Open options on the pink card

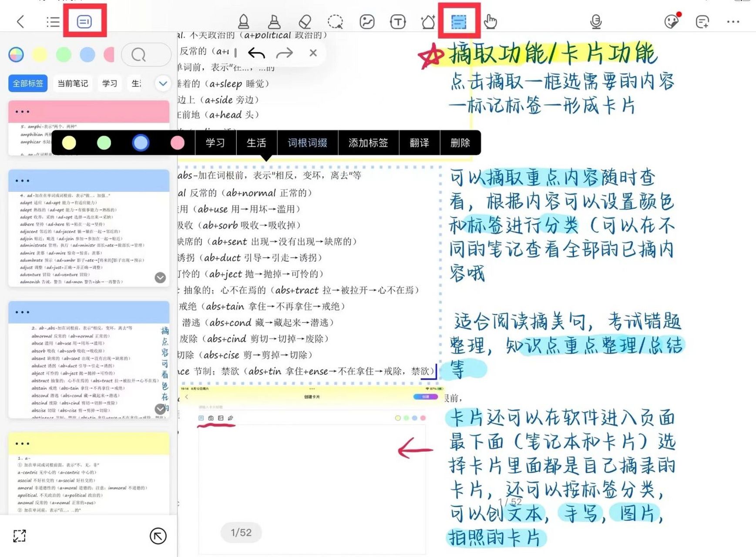point(22,112)
